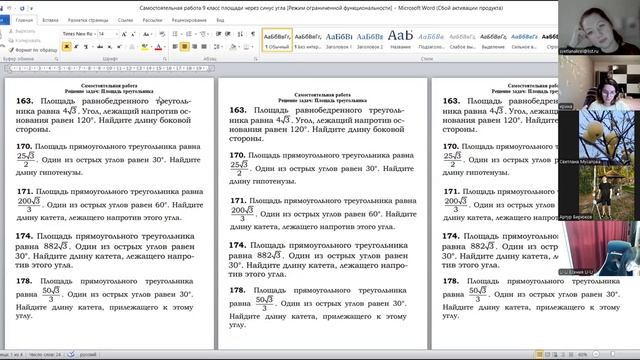Open line spacing dropdown
Image resolution: width=640 pixels, height=360 pixels.
pyautogui.click(x=217, y=47)
